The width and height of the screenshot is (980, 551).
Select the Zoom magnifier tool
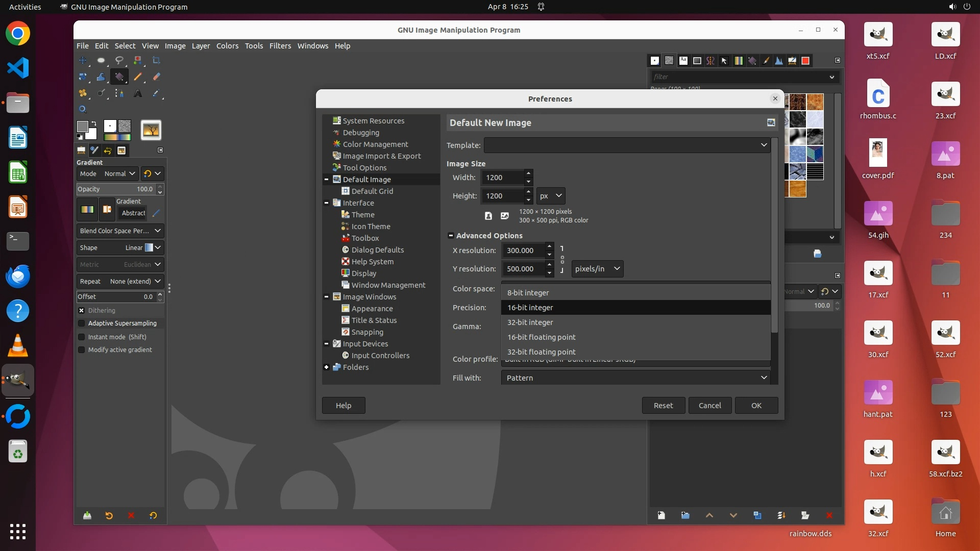point(82,109)
